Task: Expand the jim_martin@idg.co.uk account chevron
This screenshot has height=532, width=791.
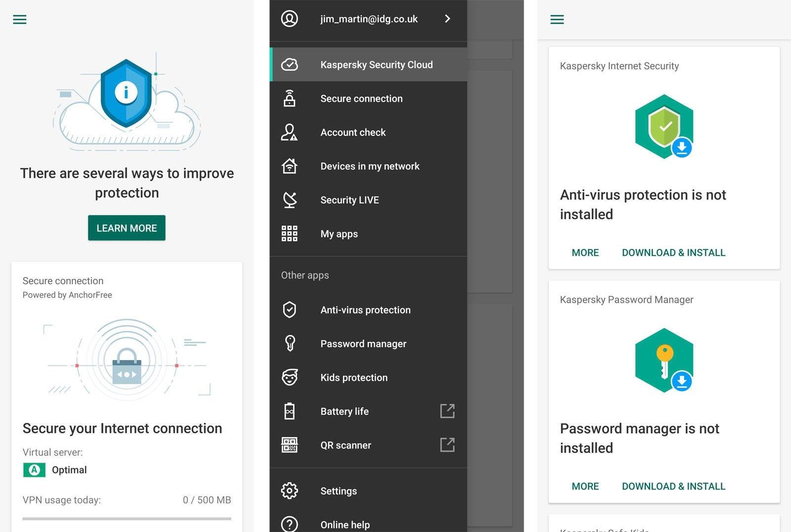Action: [447, 19]
